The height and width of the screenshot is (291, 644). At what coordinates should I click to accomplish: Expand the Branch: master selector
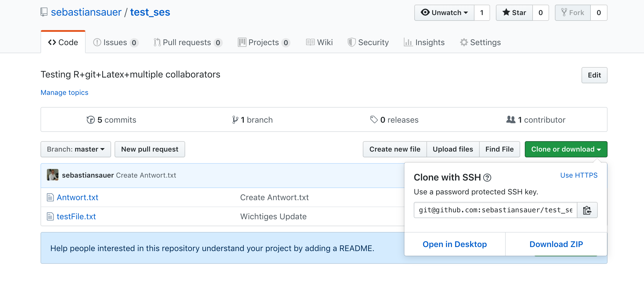pyautogui.click(x=76, y=149)
